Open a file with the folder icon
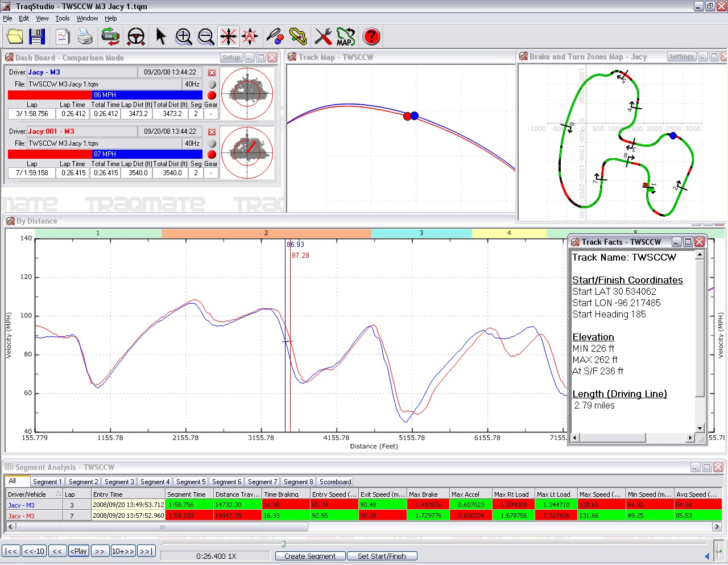The image size is (728, 565). click(x=15, y=37)
